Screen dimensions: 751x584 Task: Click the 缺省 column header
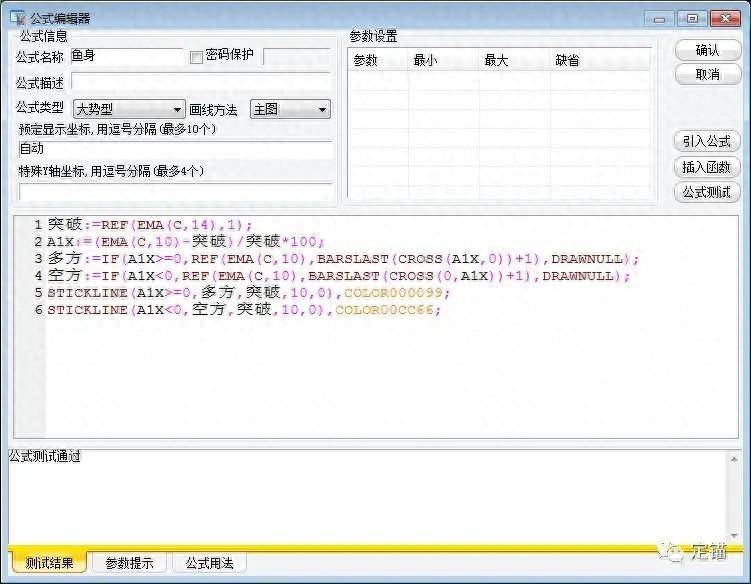(600, 60)
